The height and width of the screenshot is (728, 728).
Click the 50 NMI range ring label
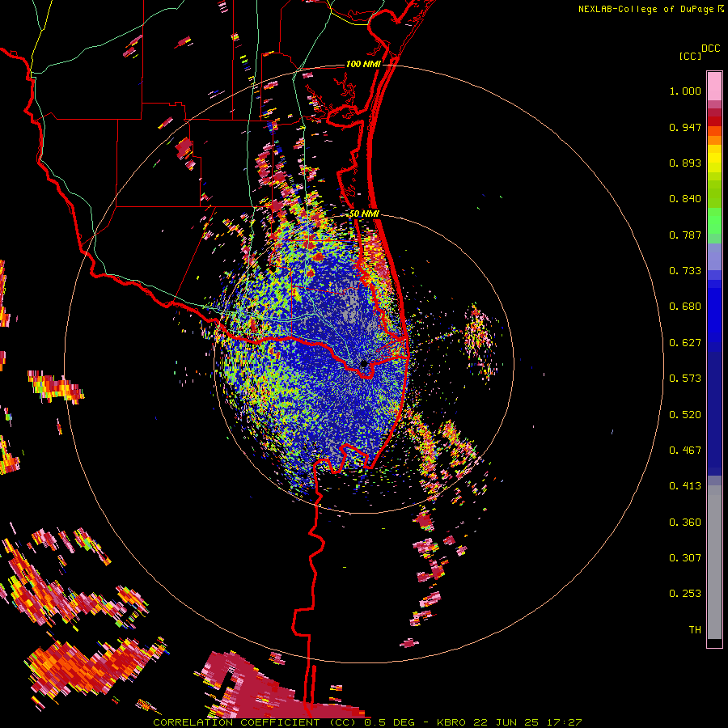click(364, 214)
